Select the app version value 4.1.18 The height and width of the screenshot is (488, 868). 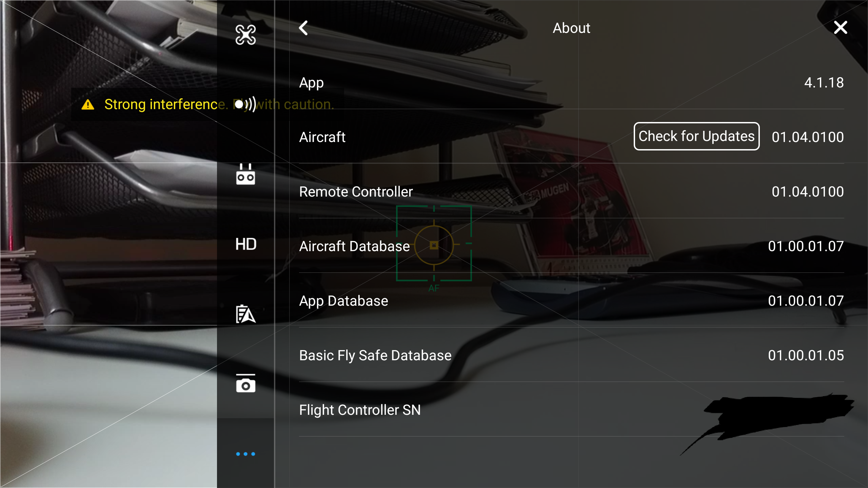point(824,83)
